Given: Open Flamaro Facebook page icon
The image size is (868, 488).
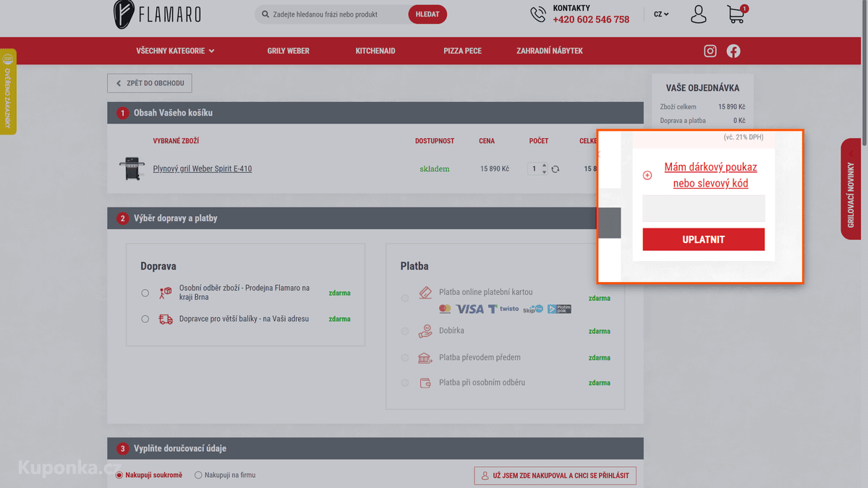Looking at the screenshot, I should click(733, 51).
